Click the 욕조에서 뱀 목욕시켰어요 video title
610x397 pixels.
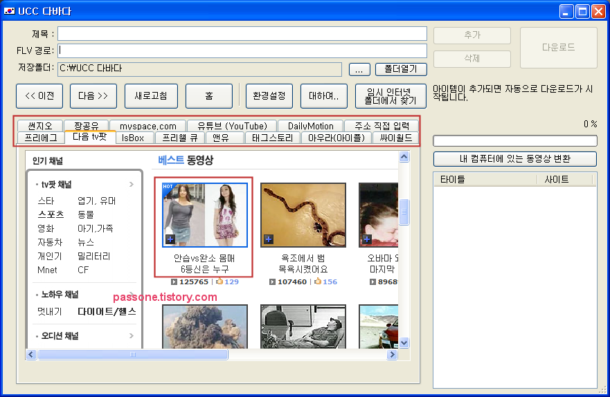(x=303, y=263)
